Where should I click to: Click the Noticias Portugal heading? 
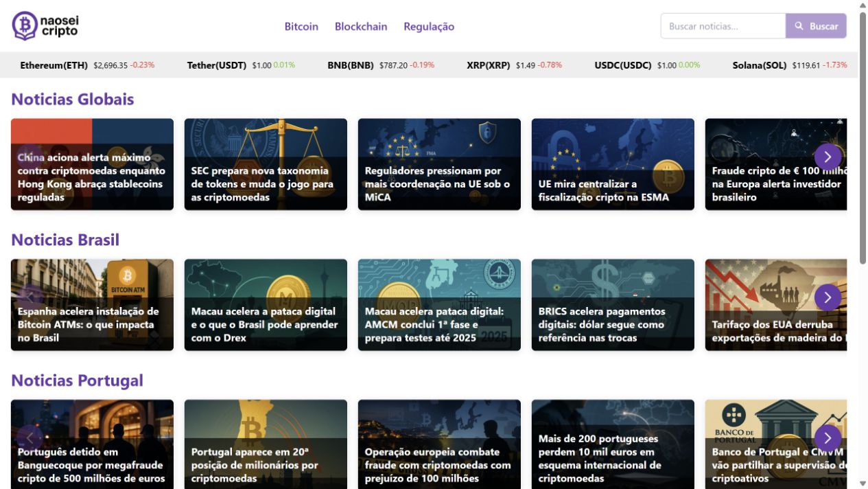click(x=77, y=380)
